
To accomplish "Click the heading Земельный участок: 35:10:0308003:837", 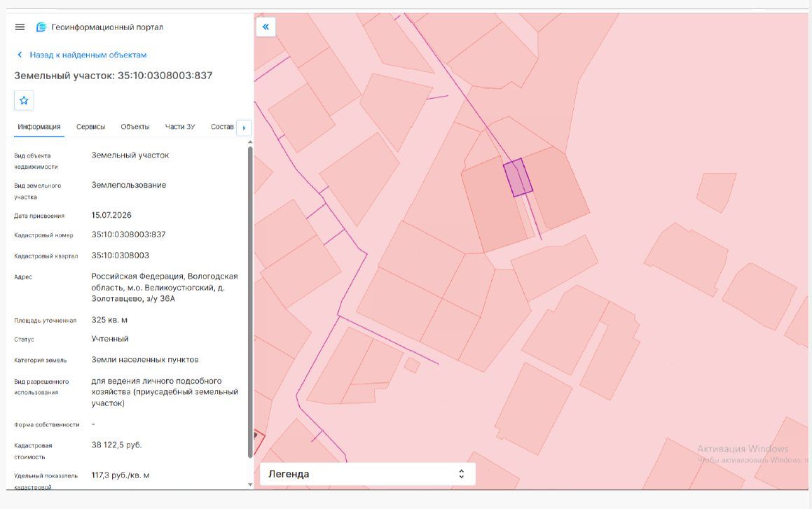I will point(113,76).
